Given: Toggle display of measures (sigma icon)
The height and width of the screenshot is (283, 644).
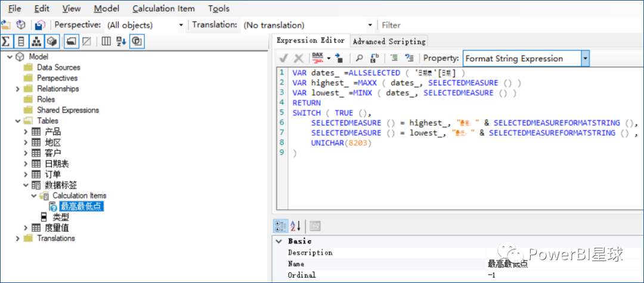Looking at the screenshot, I should [6, 42].
